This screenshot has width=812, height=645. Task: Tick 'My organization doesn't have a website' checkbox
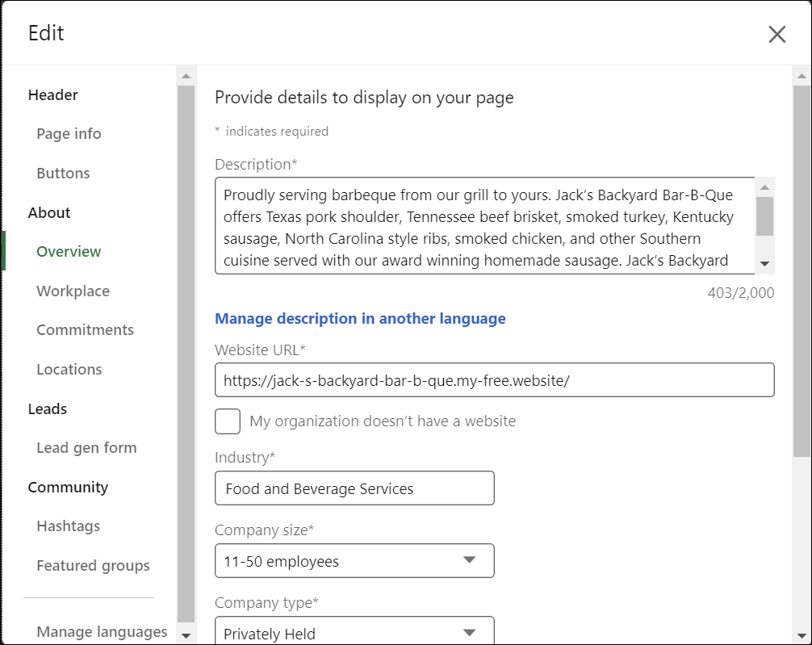(x=228, y=421)
